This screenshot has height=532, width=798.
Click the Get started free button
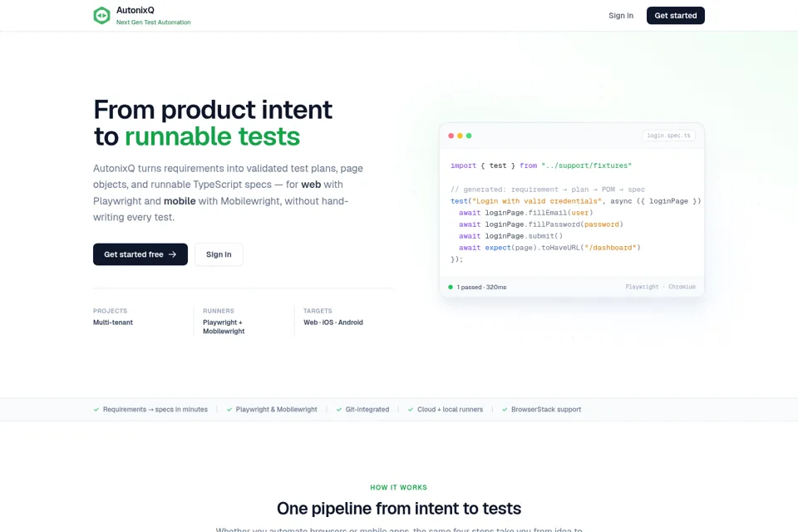[x=140, y=254]
